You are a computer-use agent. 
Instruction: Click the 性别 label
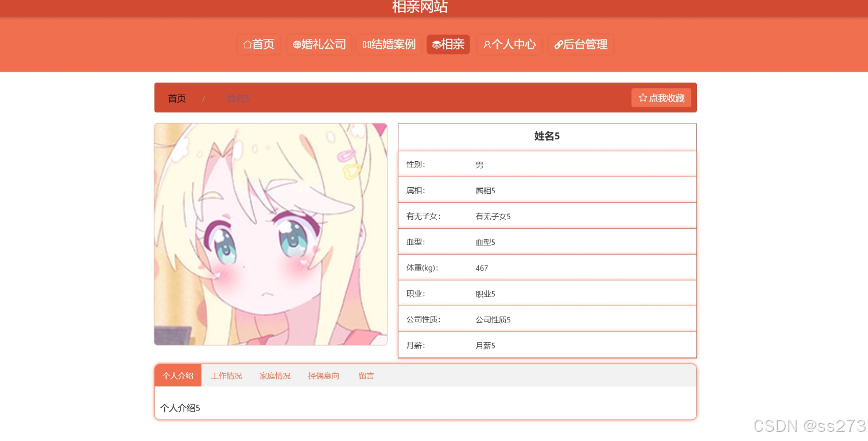(416, 165)
